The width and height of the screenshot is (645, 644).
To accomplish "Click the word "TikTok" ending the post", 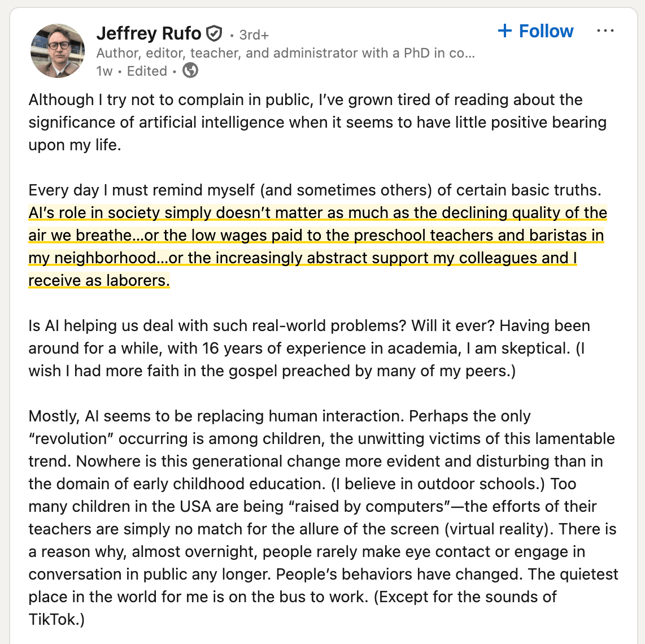I will pyautogui.click(x=53, y=619).
